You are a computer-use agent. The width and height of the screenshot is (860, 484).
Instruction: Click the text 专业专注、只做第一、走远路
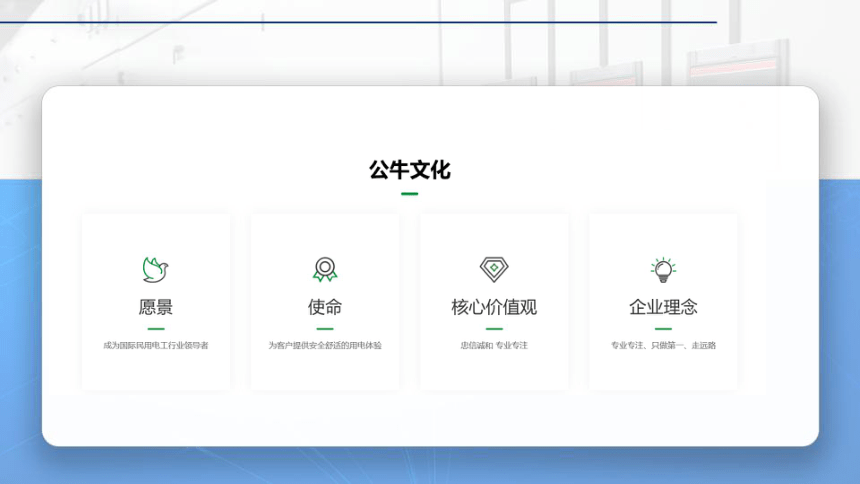(663, 345)
